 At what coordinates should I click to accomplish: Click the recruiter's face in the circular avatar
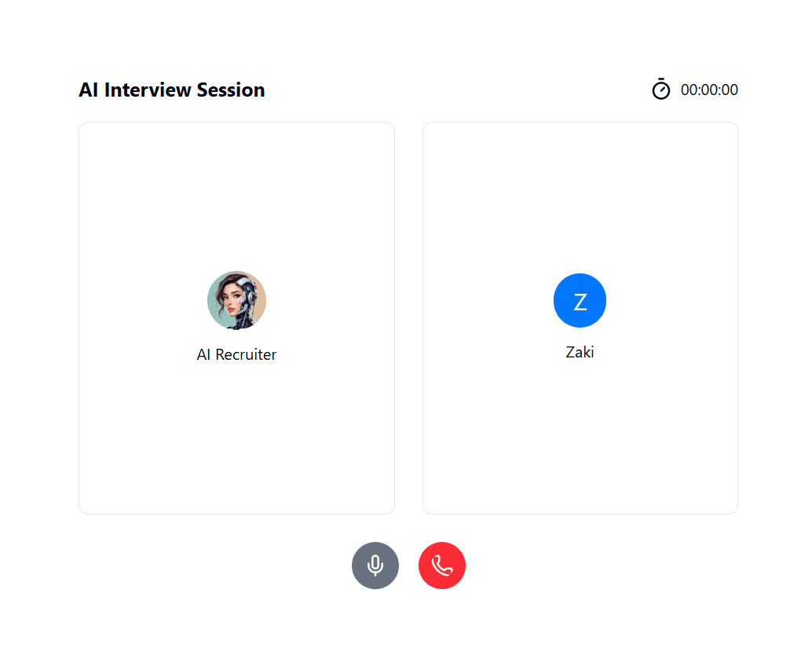(x=231, y=299)
